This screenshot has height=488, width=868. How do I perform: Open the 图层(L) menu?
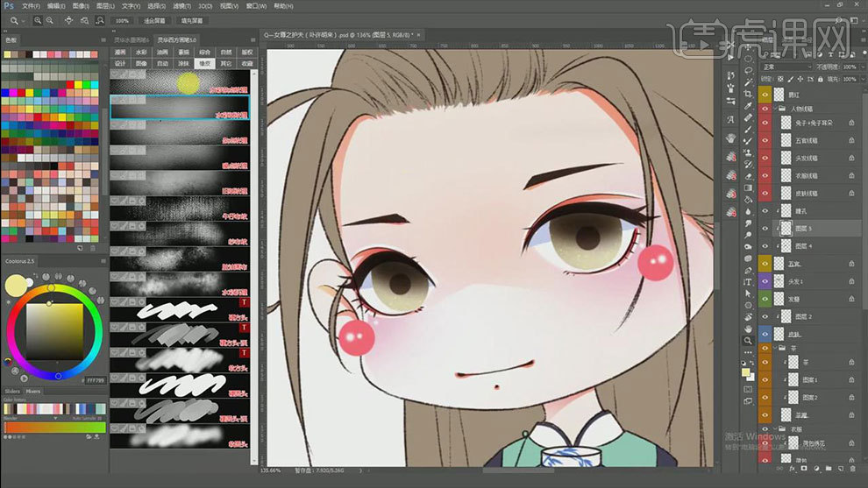(x=105, y=6)
